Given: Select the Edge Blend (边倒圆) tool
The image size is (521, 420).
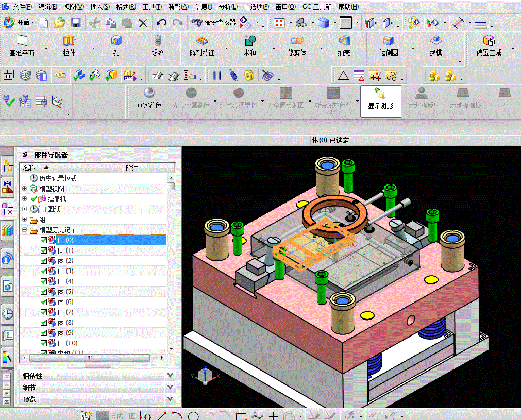Looking at the screenshot, I should (x=389, y=45).
